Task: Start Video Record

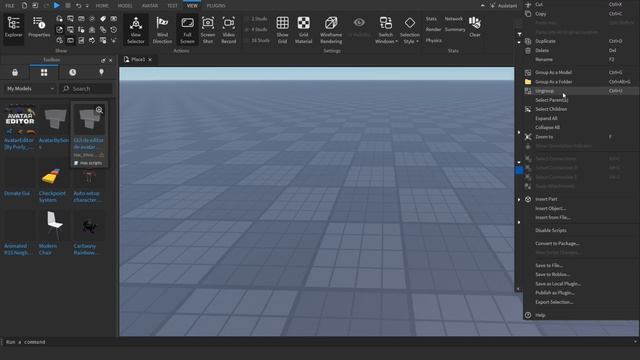Action: [x=229, y=30]
